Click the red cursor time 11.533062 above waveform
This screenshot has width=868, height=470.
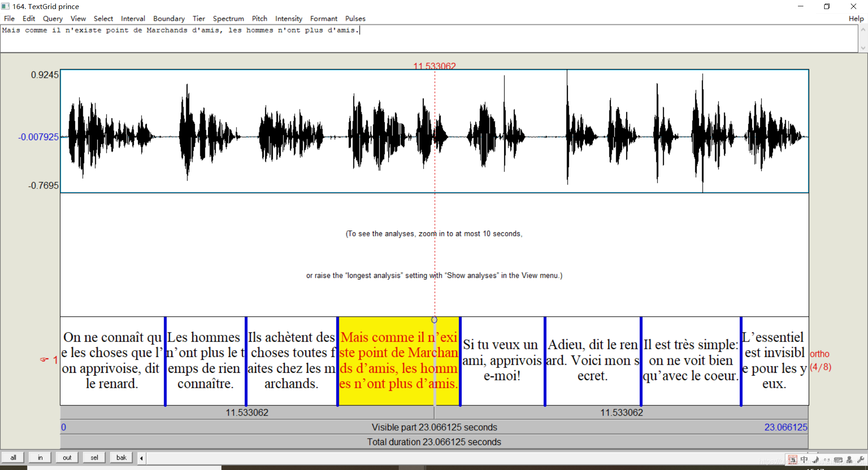click(434, 66)
